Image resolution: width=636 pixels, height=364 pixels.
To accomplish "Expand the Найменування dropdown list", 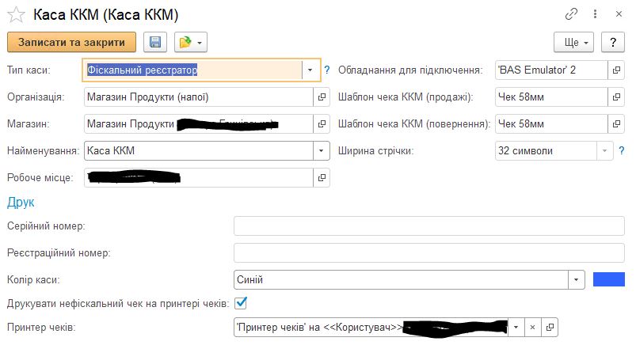I will point(322,150).
